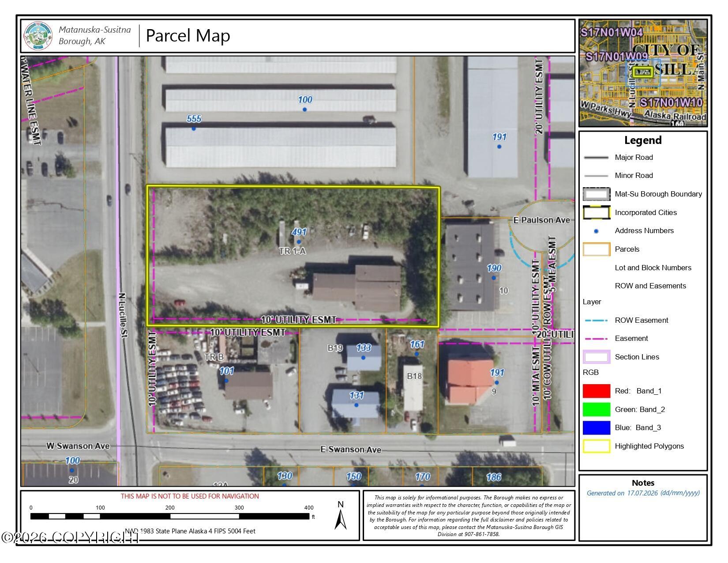Viewport: 728px width, 563px height.
Task: Select the Major Road legend line symbol
Action: coord(596,158)
